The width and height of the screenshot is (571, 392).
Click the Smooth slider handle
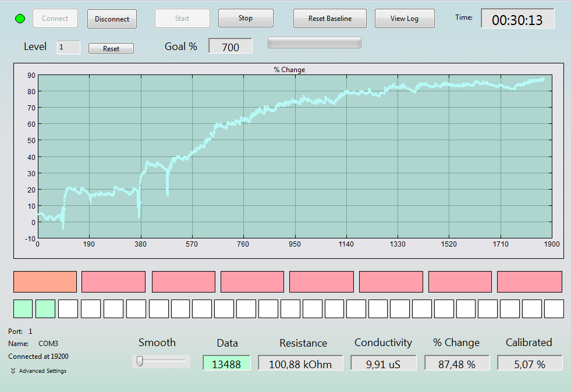coord(140,361)
